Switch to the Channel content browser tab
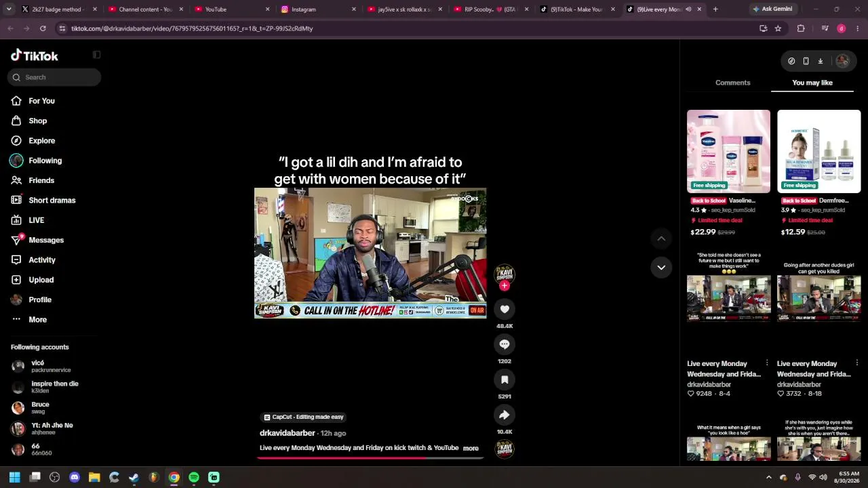This screenshot has width=868, height=488. point(145,9)
